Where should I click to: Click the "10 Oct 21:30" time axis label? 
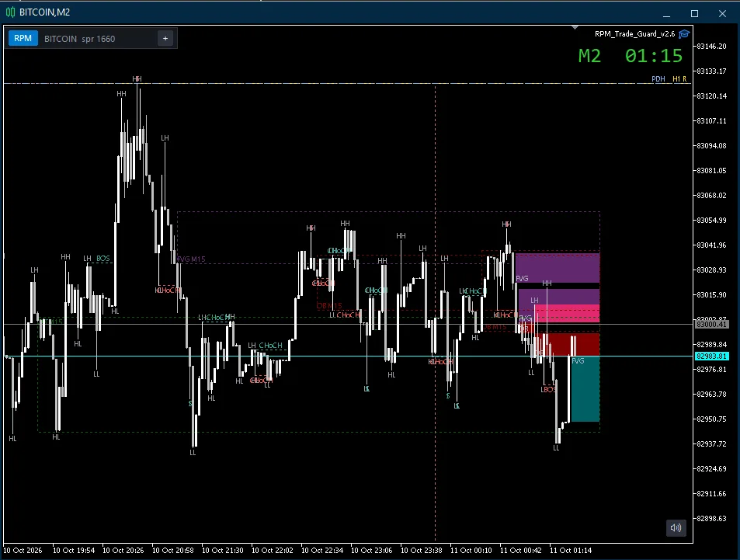[x=223, y=550]
